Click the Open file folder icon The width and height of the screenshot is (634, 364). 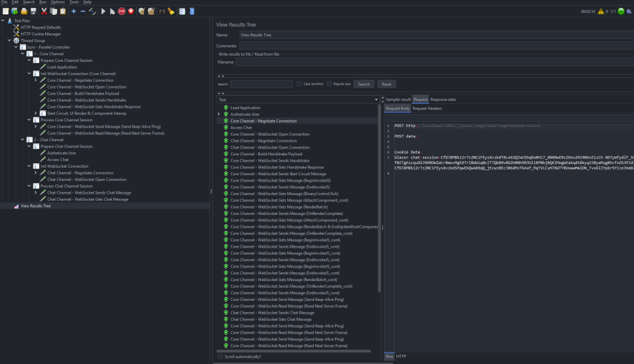tap(24, 11)
